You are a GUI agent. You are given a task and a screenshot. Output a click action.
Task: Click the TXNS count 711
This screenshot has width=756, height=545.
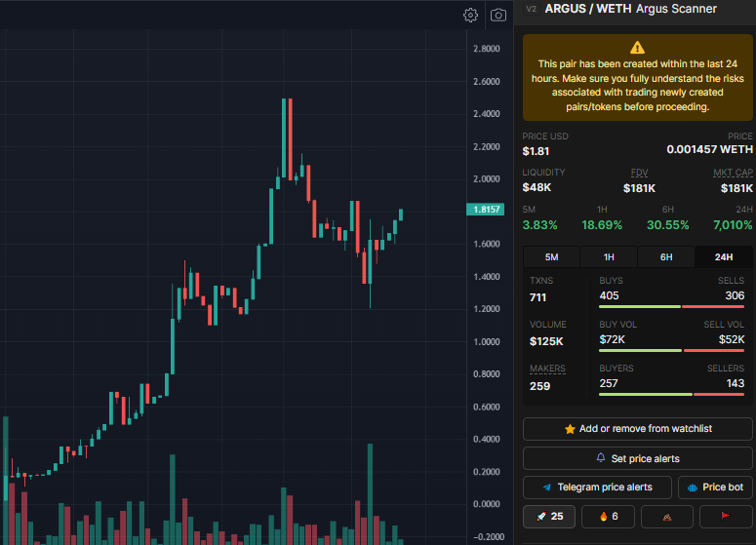538,297
